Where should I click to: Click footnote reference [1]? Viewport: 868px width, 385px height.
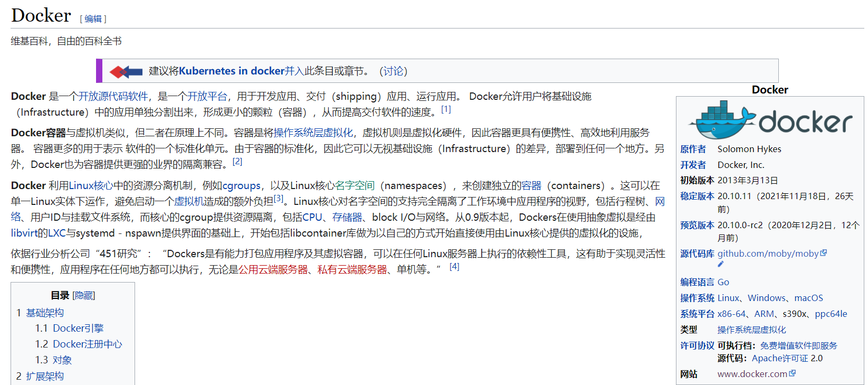446,109
